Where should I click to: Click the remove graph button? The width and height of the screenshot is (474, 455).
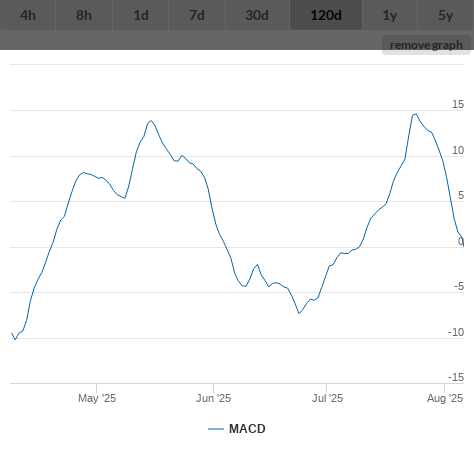(426, 45)
